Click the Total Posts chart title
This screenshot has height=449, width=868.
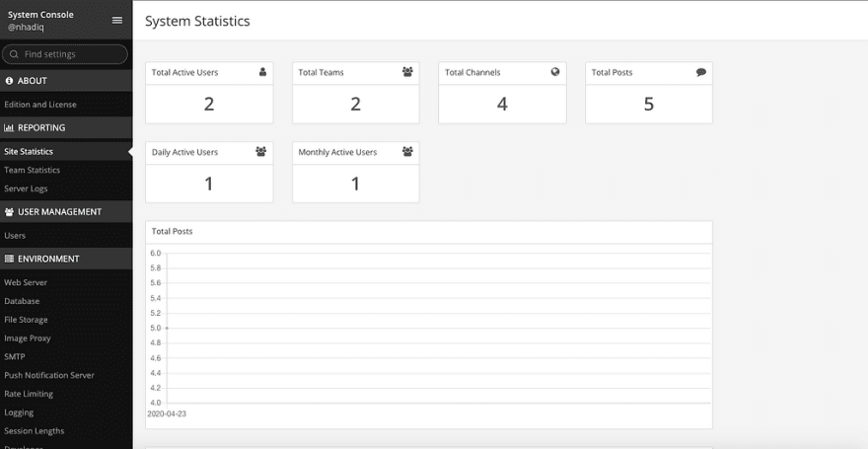click(x=173, y=232)
